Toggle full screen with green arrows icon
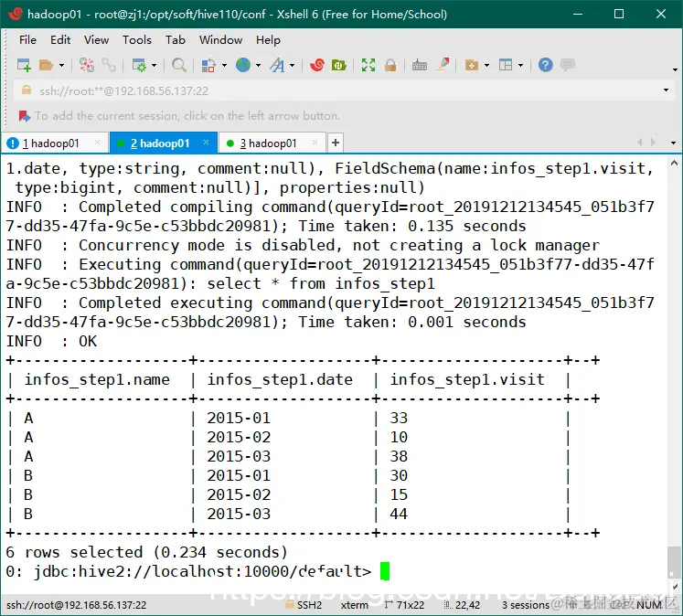This screenshot has height=616, width=683. click(368, 65)
